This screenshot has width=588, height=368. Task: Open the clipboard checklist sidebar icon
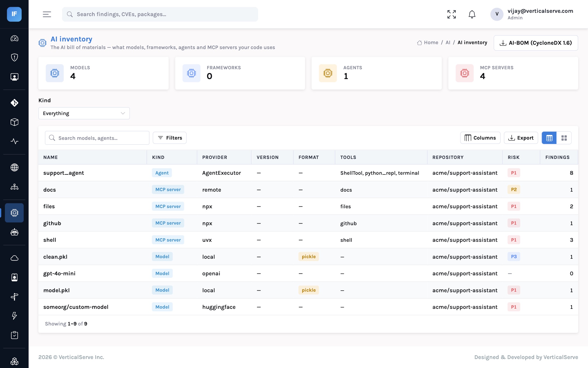(14, 335)
